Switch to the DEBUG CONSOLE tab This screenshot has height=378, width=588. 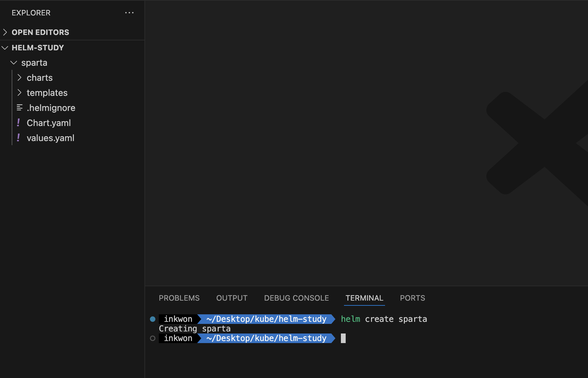tap(296, 298)
